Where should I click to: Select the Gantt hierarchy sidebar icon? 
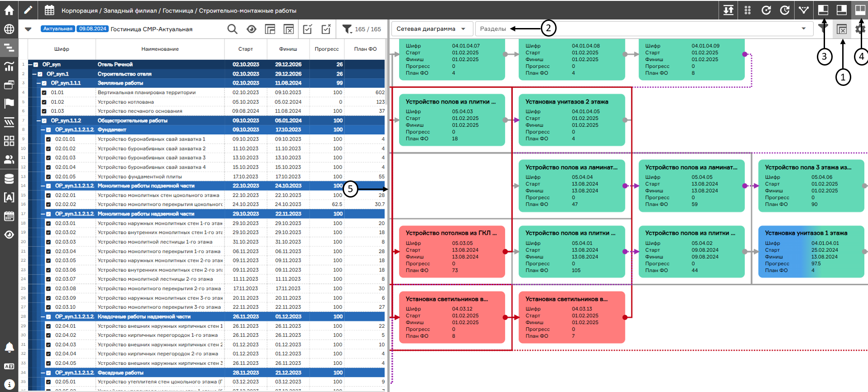tap(9, 47)
